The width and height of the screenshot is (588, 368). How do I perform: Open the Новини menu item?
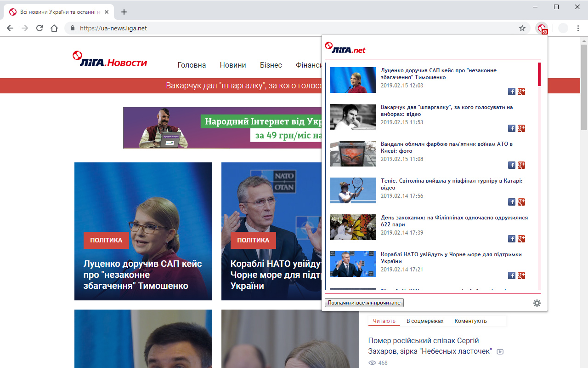[x=233, y=65]
